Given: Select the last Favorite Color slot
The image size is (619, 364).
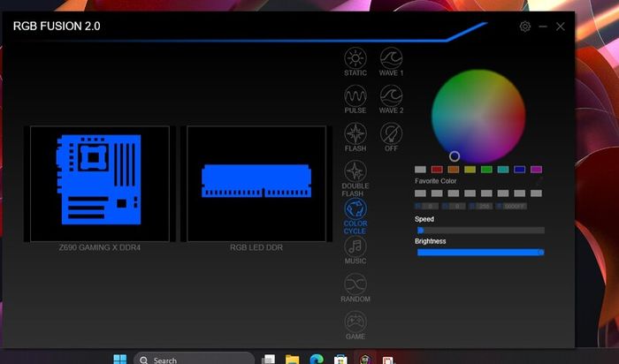Looking at the screenshot, I should tap(536, 193).
